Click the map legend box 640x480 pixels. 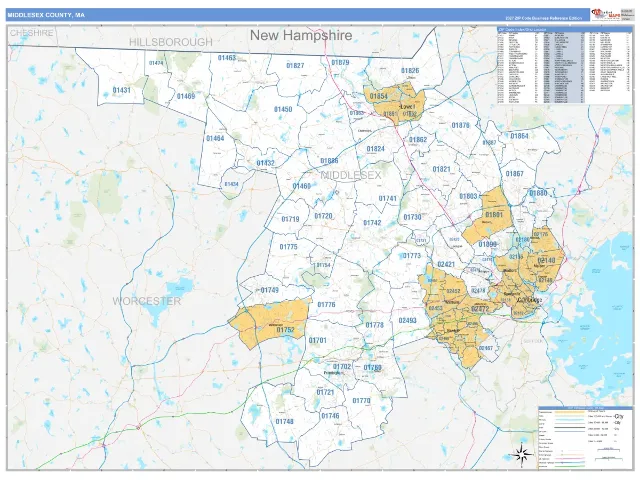(x=584, y=436)
